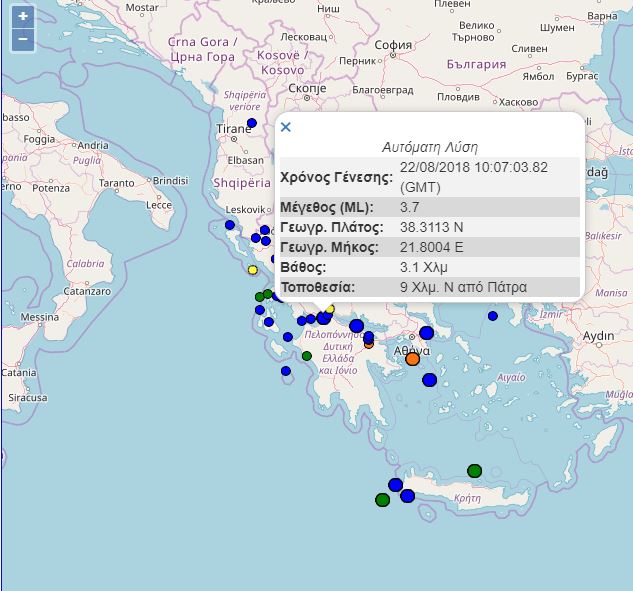Click the large blue marker in Gulf of Corinth
The width and height of the screenshot is (633, 591).
point(356,325)
